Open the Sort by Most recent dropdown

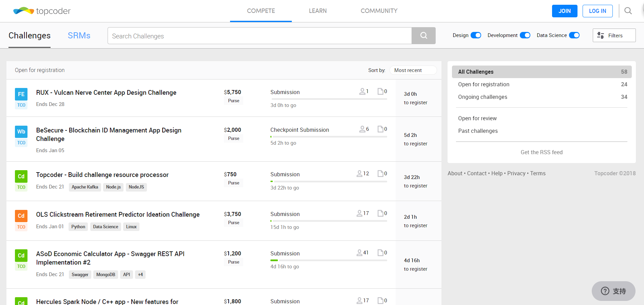pyautogui.click(x=413, y=70)
